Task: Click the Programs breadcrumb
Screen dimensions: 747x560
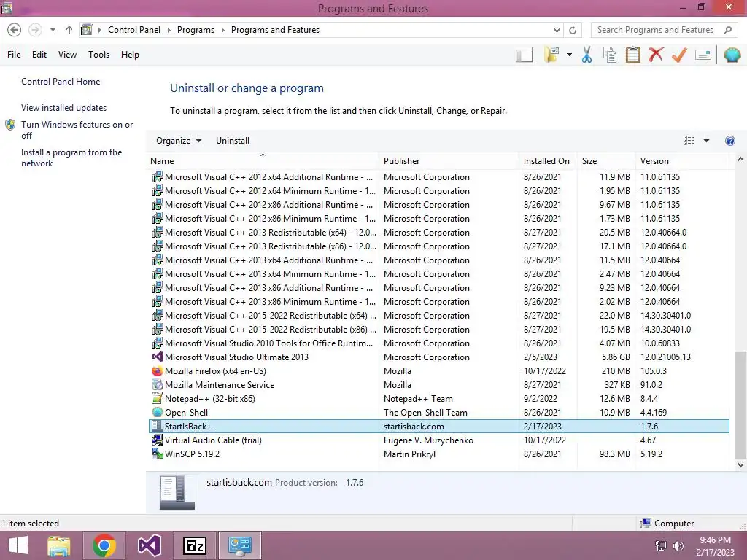Action: 196,30
